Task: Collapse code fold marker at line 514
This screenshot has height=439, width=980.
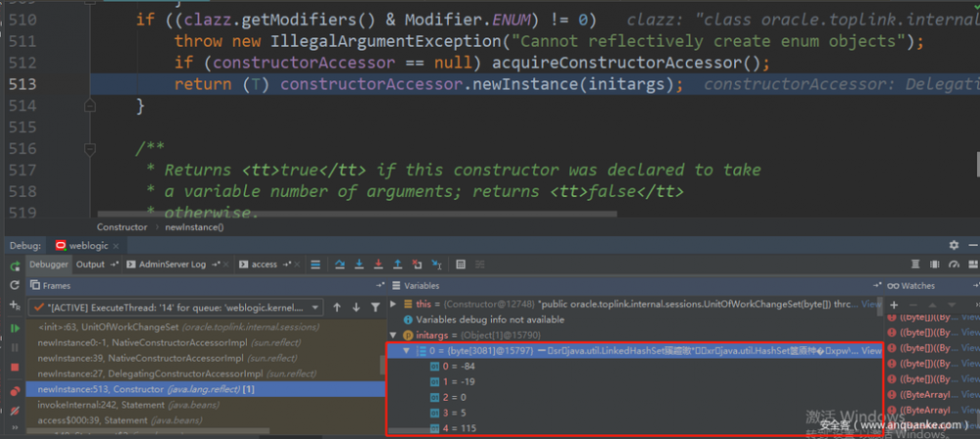Action: tap(90, 106)
